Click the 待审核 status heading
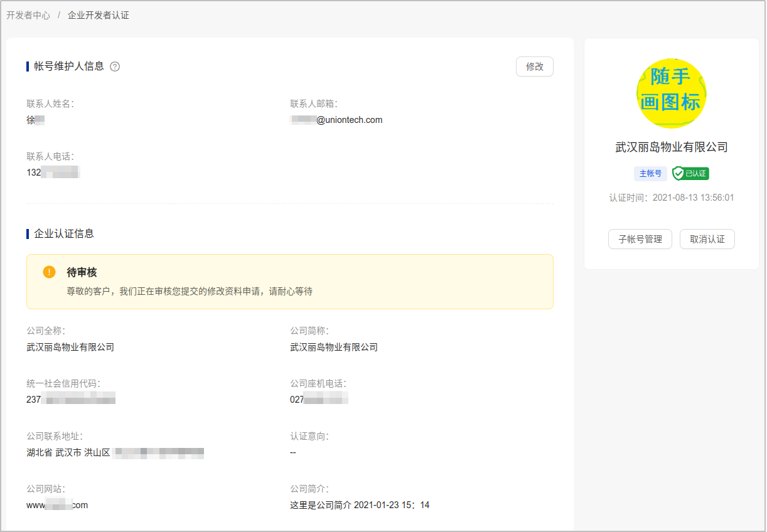This screenshot has height=532, width=767. 82,272
